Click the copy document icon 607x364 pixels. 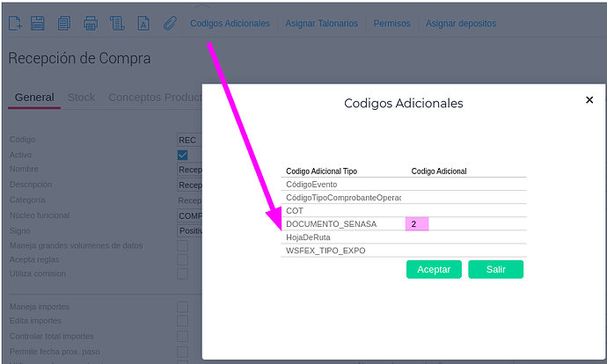63,23
